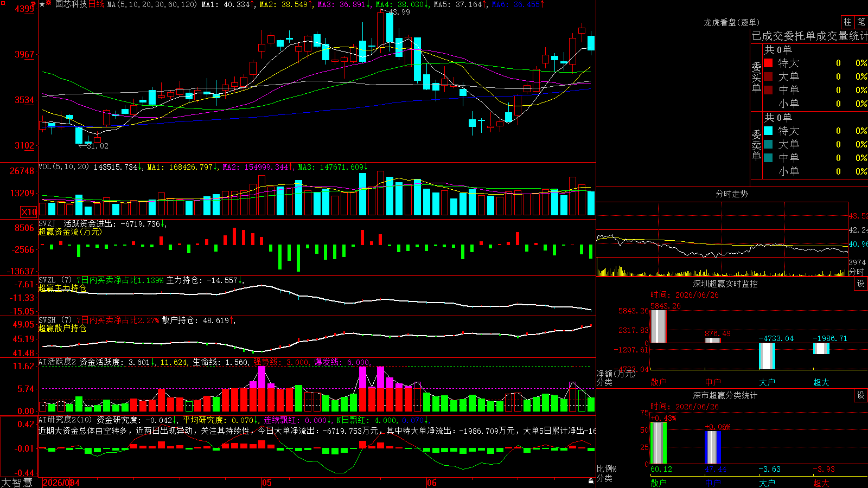Click the stock name 国芯科技
Image resolution: width=868 pixels, height=488 pixels.
pos(71,4)
